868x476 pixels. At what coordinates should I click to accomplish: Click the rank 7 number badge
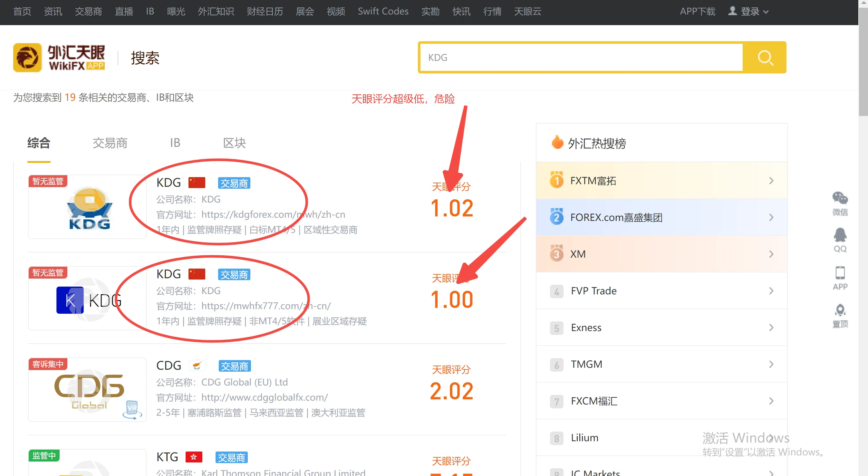click(556, 401)
